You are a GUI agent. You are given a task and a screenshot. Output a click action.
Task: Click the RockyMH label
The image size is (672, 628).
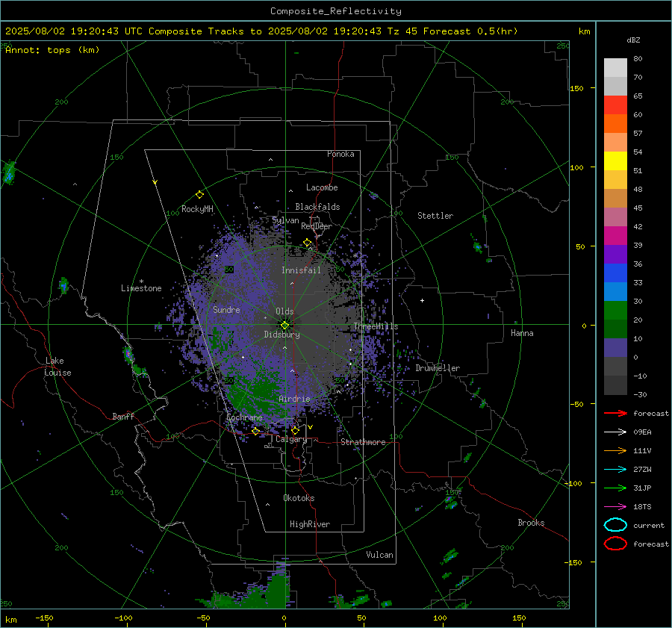197,209
